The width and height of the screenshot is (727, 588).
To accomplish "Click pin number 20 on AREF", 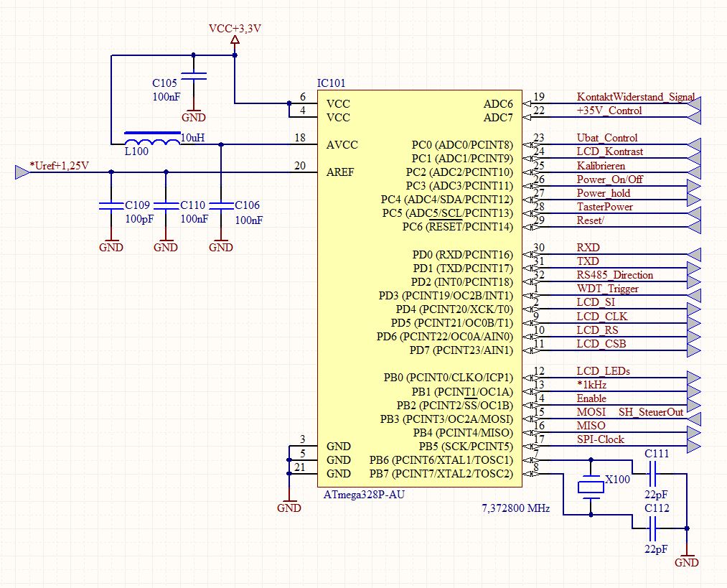I will pos(300,166).
